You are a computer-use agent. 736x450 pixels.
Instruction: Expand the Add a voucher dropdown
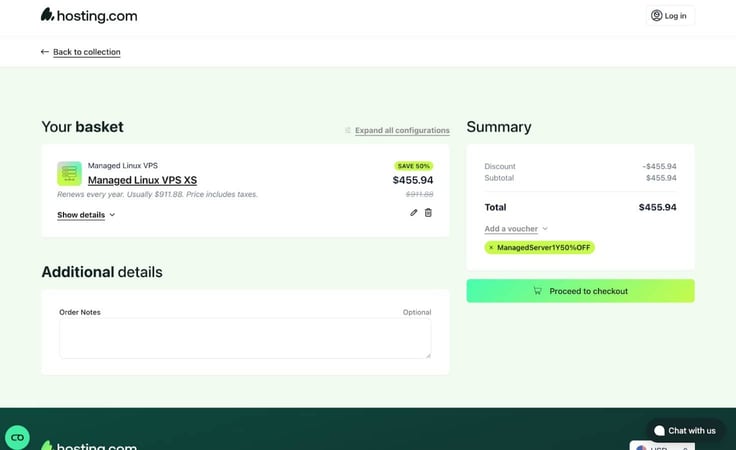(516, 229)
